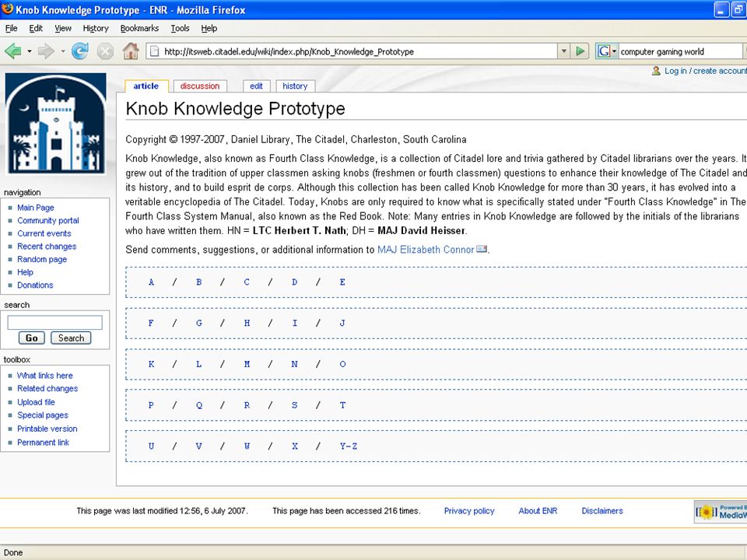Open the File menu
Screen dimensions: 747x560
click(x=11, y=28)
